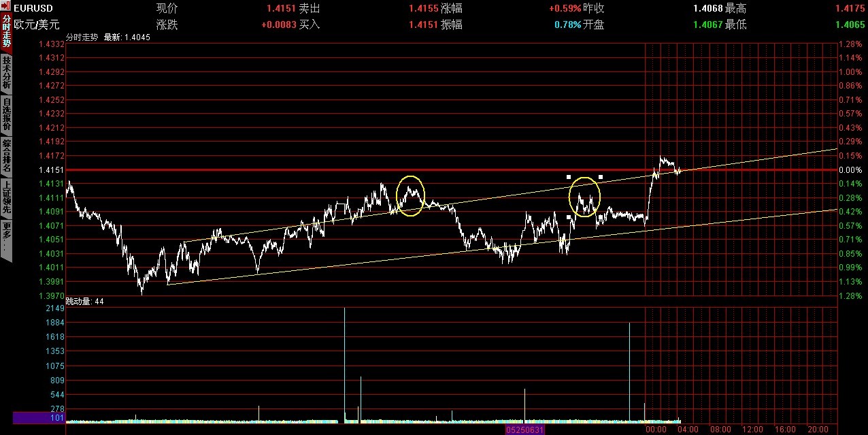The height and width of the screenshot is (435, 868).
Task: Click the 1.3970 price axis label
Action: pyautogui.click(x=52, y=295)
